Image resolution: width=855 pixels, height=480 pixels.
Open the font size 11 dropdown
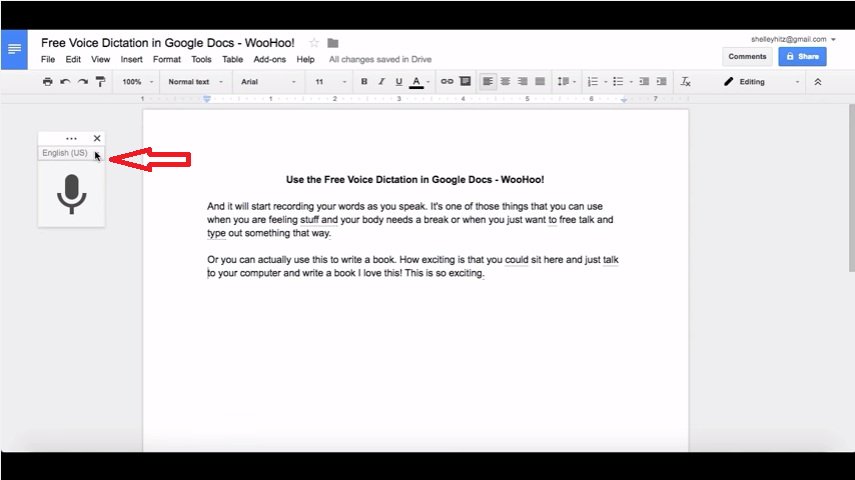(x=330, y=82)
